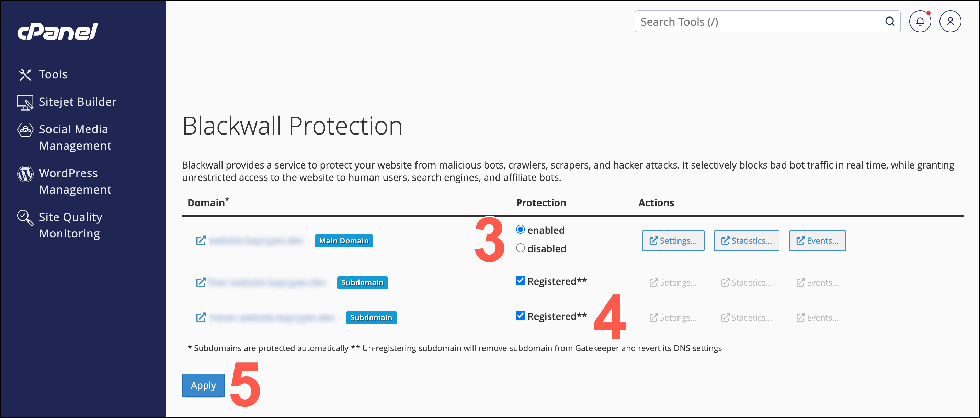Select the disabled protection radio button
Image resolution: width=980 pixels, height=418 pixels.
[520, 248]
